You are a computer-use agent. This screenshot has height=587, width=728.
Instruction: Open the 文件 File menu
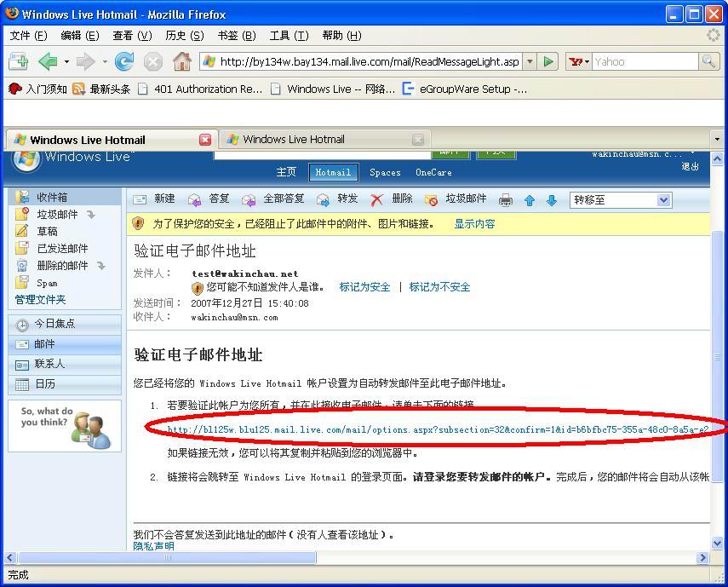pyautogui.click(x=28, y=36)
